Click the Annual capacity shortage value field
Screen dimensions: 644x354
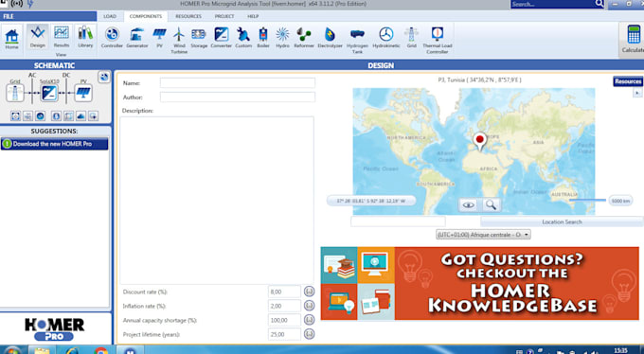(x=284, y=320)
